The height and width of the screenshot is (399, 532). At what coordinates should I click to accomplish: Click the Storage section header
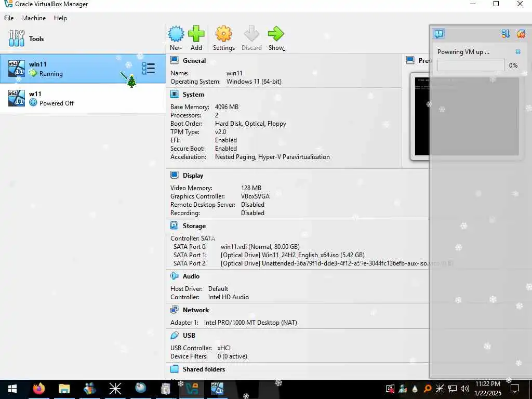point(194,225)
